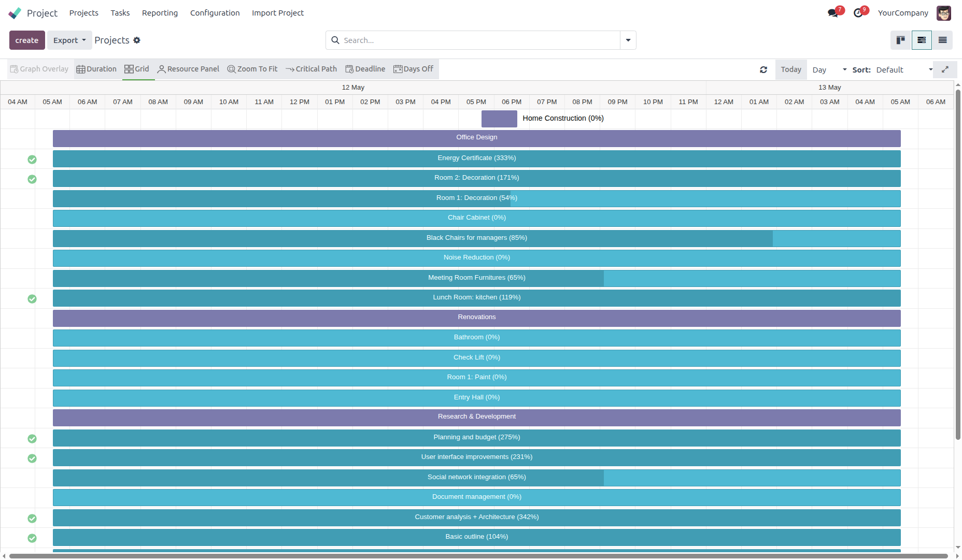This screenshot has height=560, width=962.
Task: Click the chat messages icon
Action: (833, 13)
